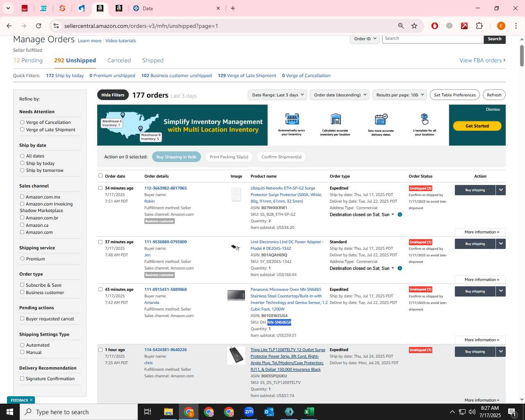Open Excel from the taskbar
Screen dimensions: 525x420
[x=309, y=412]
